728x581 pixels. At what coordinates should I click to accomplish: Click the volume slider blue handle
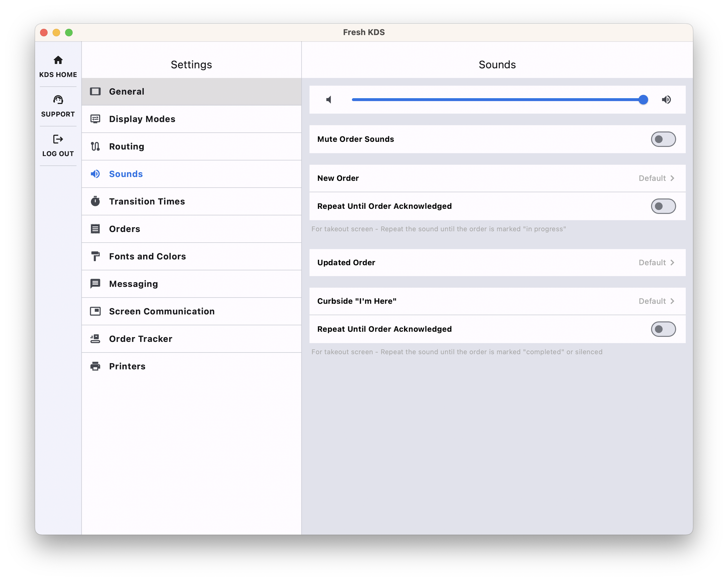tap(643, 100)
